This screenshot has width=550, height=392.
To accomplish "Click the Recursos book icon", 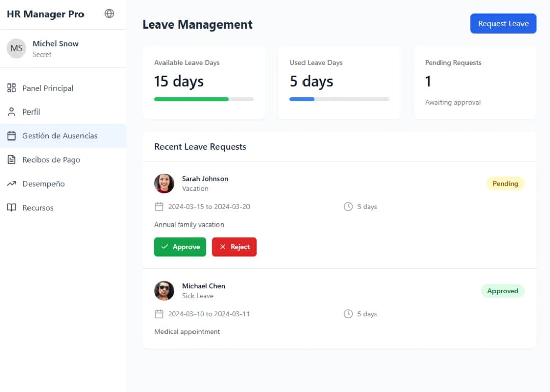I will (11, 208).
